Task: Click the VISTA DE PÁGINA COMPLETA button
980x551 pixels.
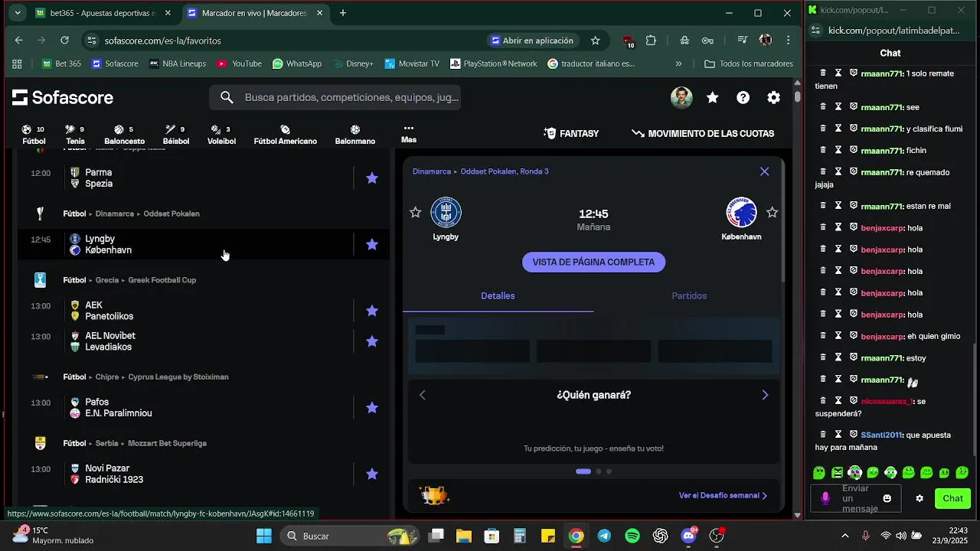Action: pyautogui.click(x=593, y=262)
